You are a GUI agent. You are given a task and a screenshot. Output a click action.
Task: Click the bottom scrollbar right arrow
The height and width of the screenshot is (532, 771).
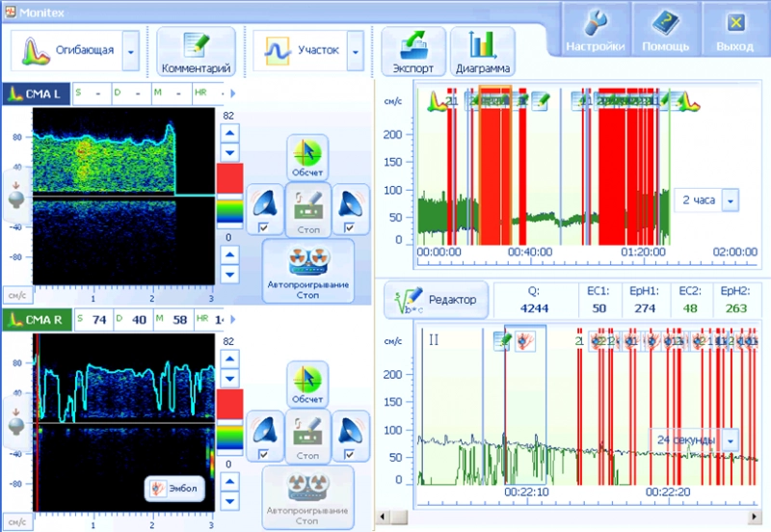[761, 518]
